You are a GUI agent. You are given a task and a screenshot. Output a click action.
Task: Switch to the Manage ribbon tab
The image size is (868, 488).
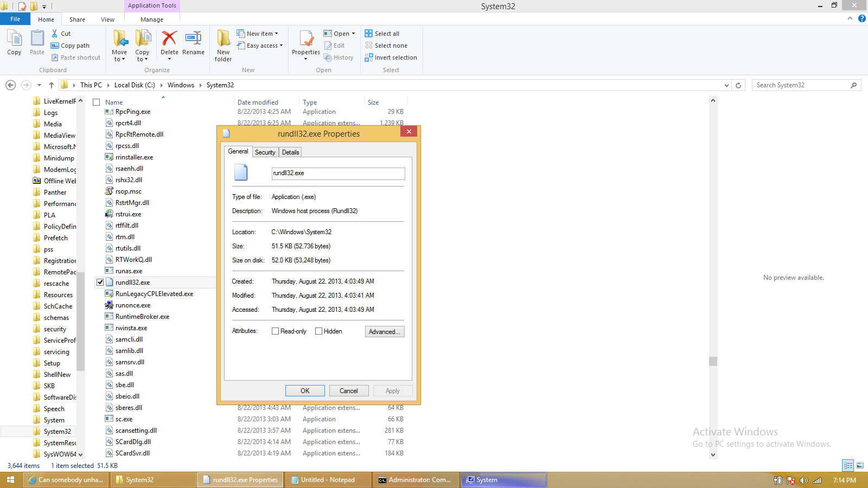(152, 20)
